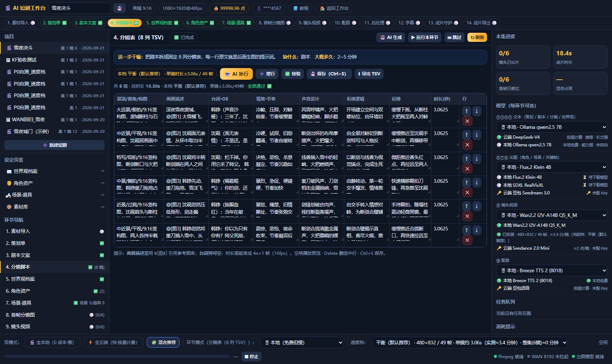Open the 世界观档案 settings entry
The width and height of the screenshot is (612, 364).
[x=55, y=171]
